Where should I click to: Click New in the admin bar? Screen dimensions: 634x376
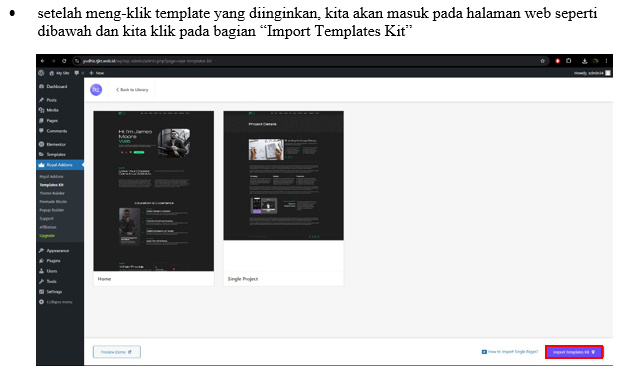tap(97, 73)
